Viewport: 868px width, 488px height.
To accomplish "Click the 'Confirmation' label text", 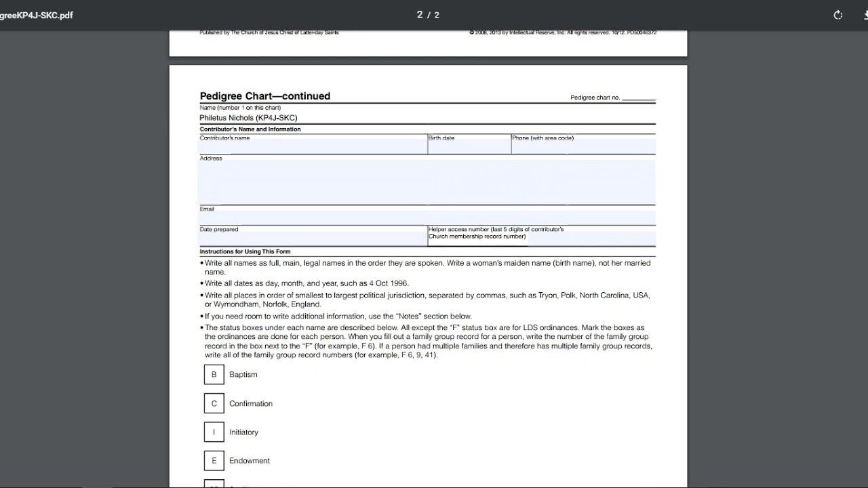I will [x=251, y=403].
